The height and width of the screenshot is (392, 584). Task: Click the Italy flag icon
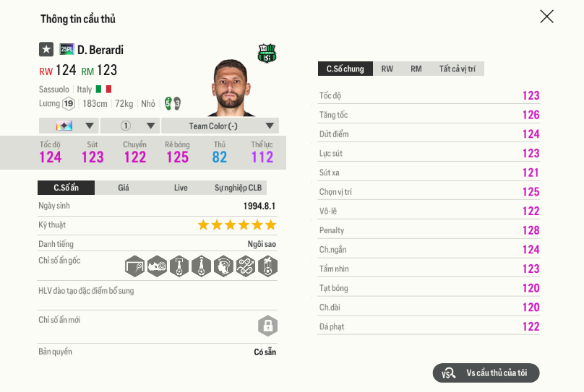click(x=103, y=90)
